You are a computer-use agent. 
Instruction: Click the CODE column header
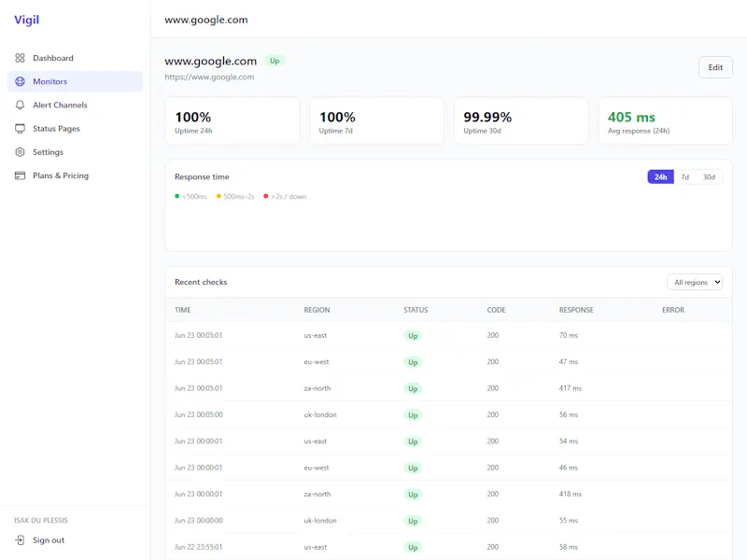(496, 310)
